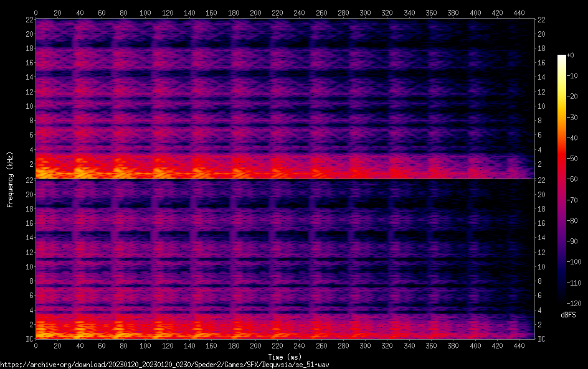Viewport: 588px width, 369px height.
Task: Click the Time (ms) axis label
Action: [x=285, y=357]
